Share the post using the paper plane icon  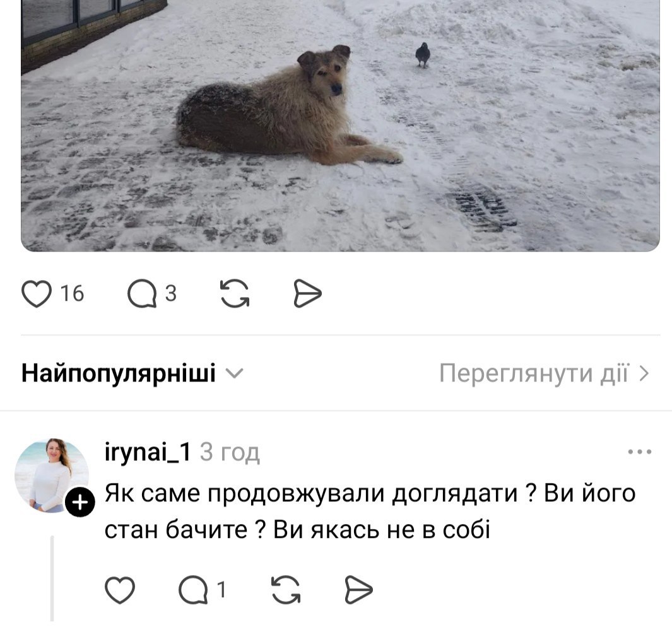(x=307, y=293)
